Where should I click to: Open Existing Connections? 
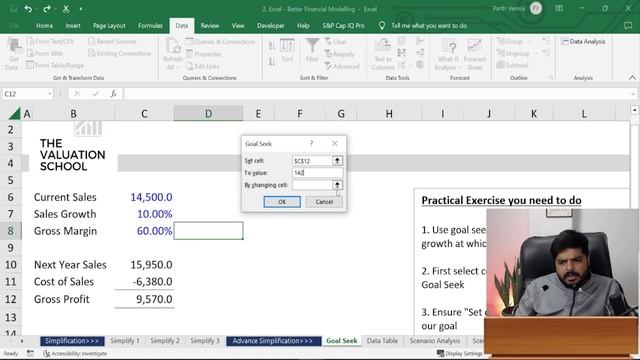click(120, 53)
